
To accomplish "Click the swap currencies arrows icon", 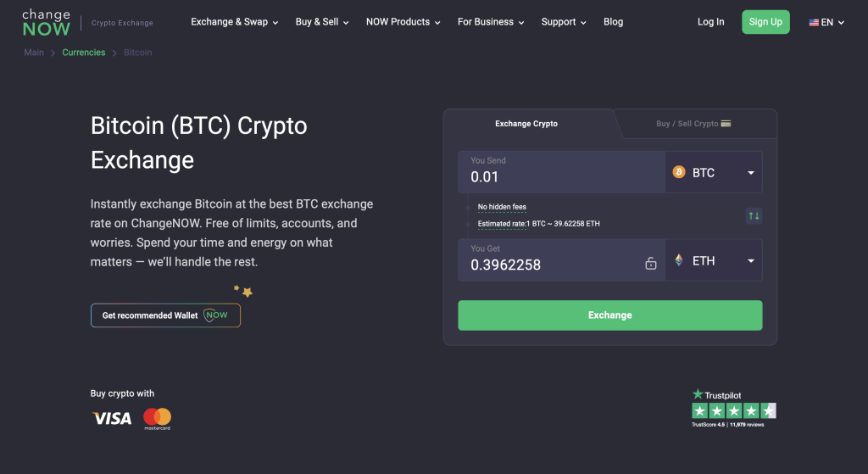I will click(x=754, y=215).
